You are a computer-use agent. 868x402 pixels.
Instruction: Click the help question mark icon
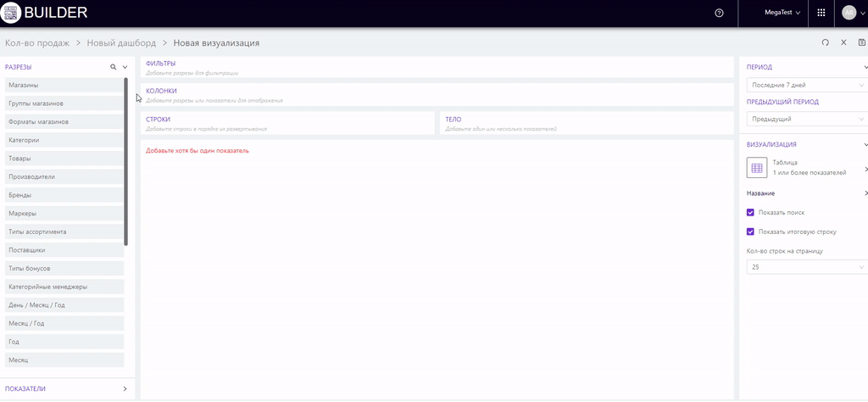719,14
